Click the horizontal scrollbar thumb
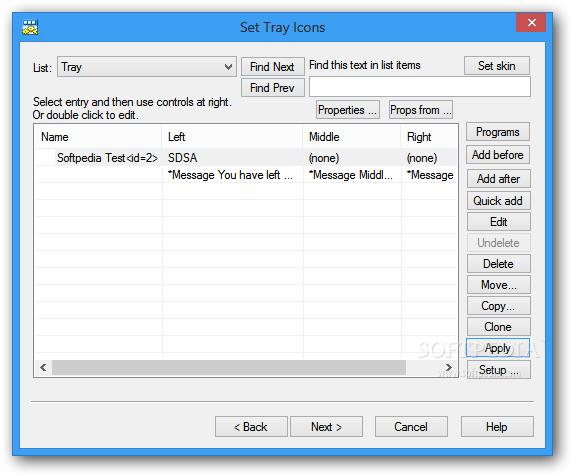Viewport: 573px width, 476px height. tap(229, 367)
